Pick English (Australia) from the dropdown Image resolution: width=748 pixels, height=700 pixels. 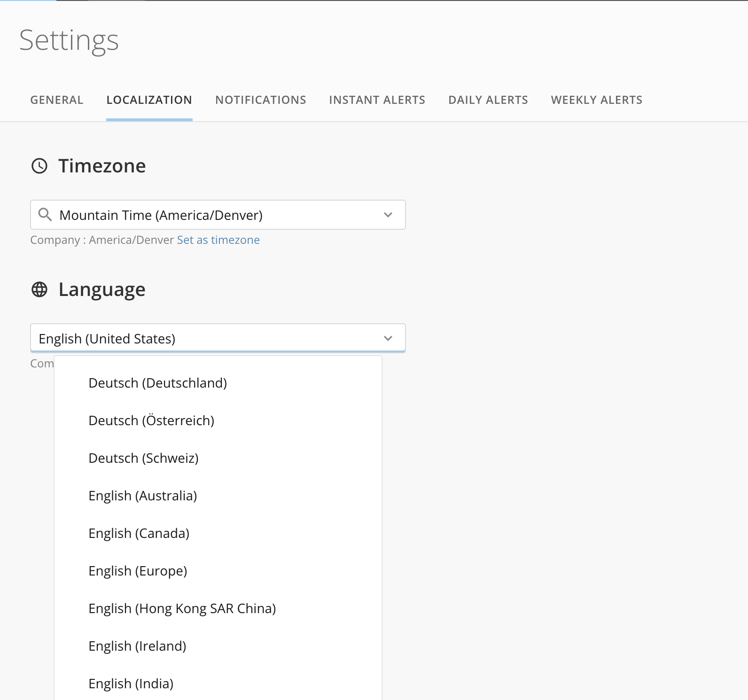point(143,496)
